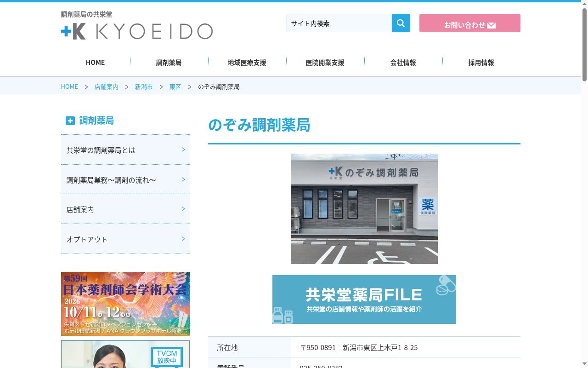Image resolution: width=588 pixels, height=368 pixels.
Task: Click the address 新潟市東区上木戸1-8-25
Action: (x=380, y=347)
